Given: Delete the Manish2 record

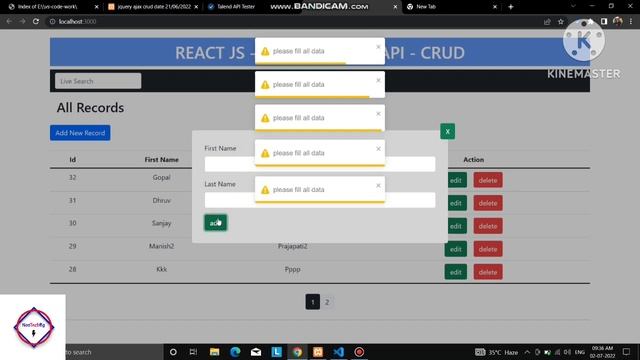Looking at the screenshot, I should pos(488,249).
